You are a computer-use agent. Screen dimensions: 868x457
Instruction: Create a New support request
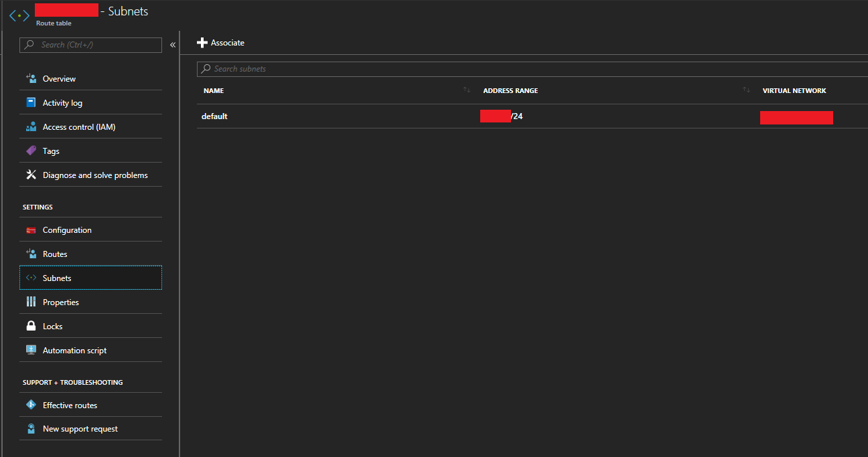90,429
